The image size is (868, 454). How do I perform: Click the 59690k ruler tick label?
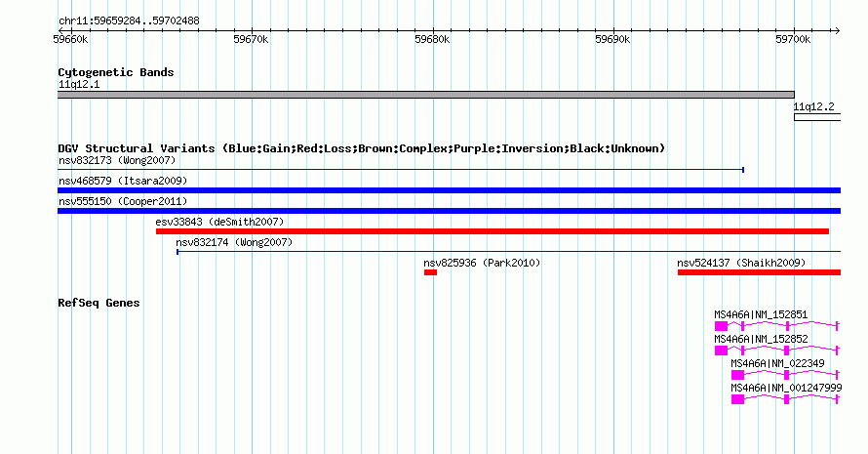[612, 39]
